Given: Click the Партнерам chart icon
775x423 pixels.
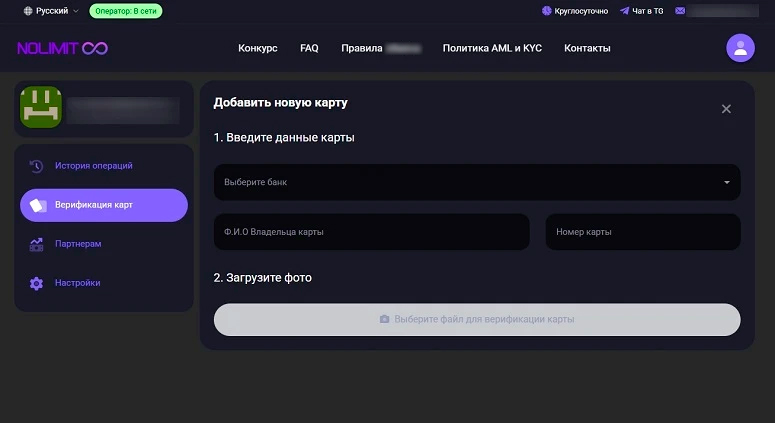Looking at the screenshot, I should click(x=36, y=244).
